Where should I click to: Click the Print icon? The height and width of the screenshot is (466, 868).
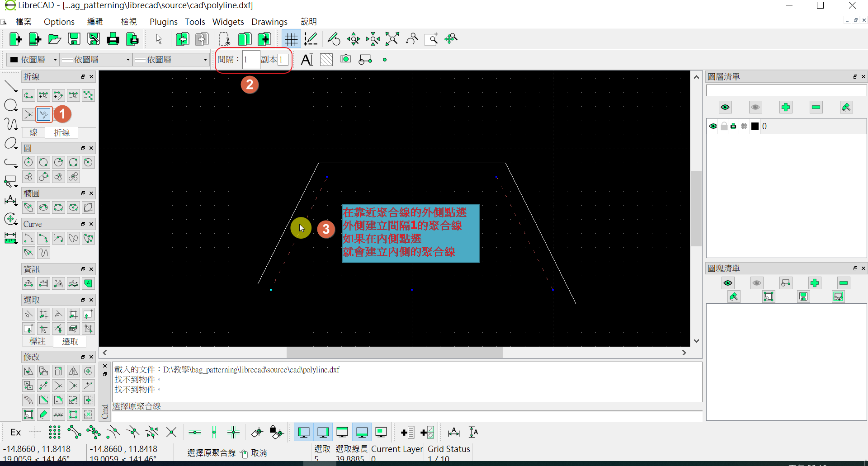point(113,39)
